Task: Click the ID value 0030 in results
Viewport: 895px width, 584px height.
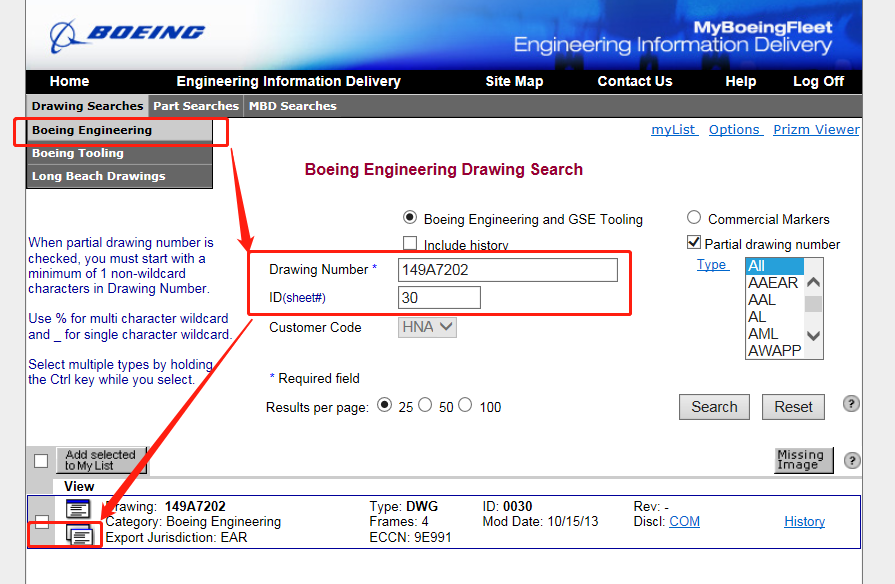Action: coord(517,506)
